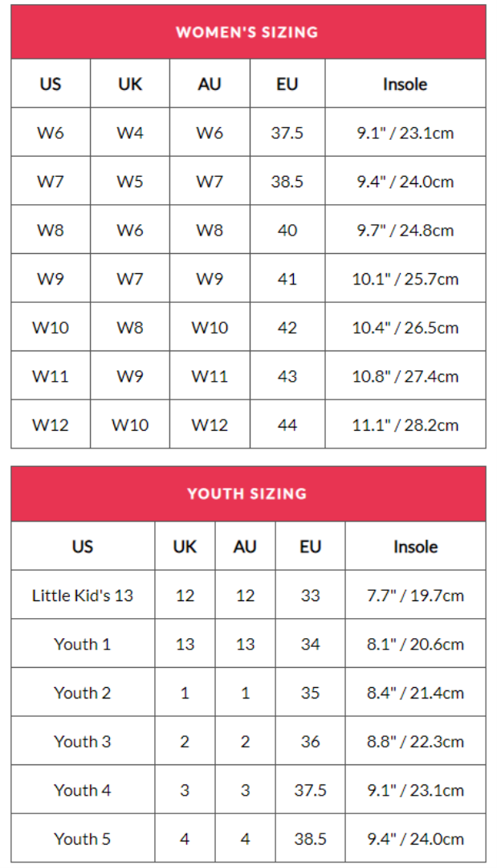Click the Youth 3 size cell
The width and height of the screenshot is (497, 868).
pos(83,742)
